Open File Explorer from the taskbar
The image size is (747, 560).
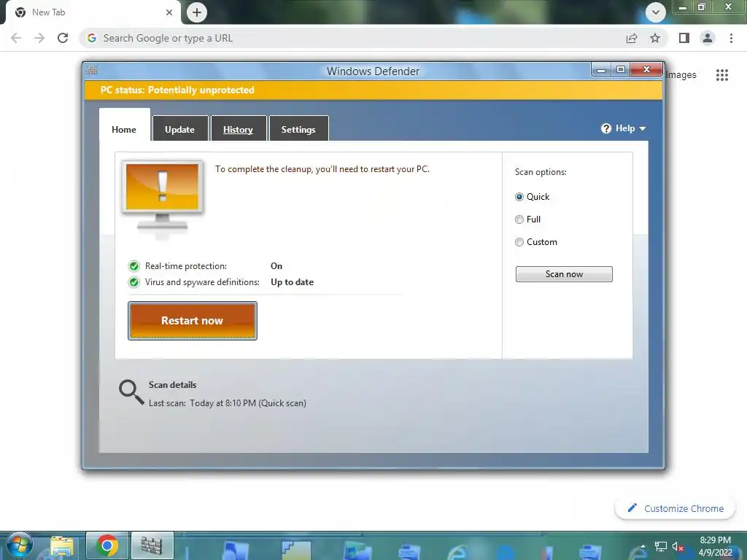(62, 547)
